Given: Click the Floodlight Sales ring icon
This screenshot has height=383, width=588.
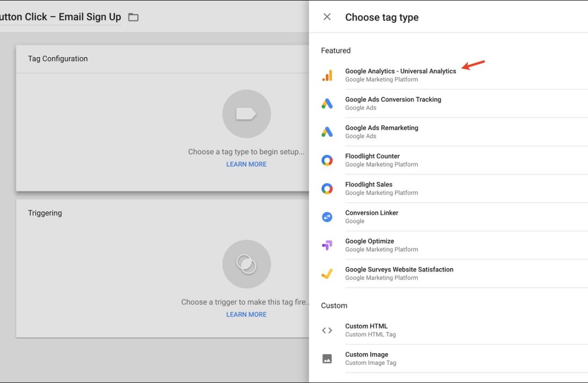Looking at the screenshot, I should (327, 189).
